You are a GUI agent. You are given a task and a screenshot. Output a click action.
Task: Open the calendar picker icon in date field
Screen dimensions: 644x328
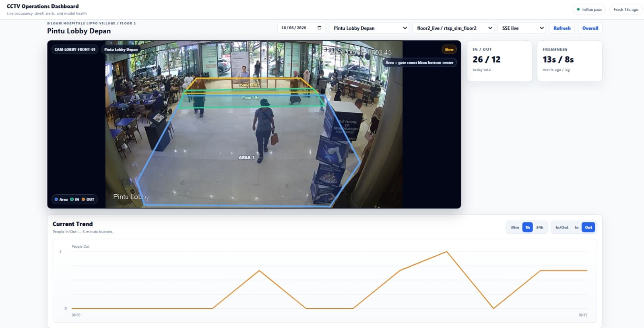[x=320, y=28]
